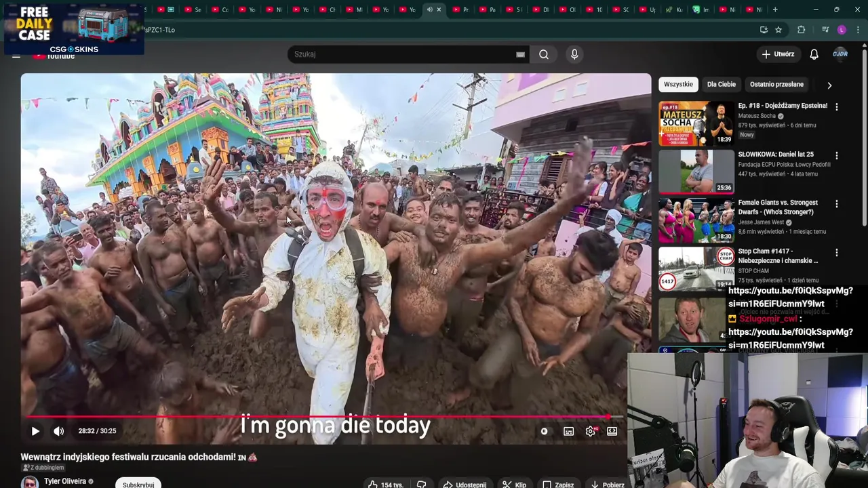Click the YouTube logo home link
The image size is (868, 488).
pos(54,56)
